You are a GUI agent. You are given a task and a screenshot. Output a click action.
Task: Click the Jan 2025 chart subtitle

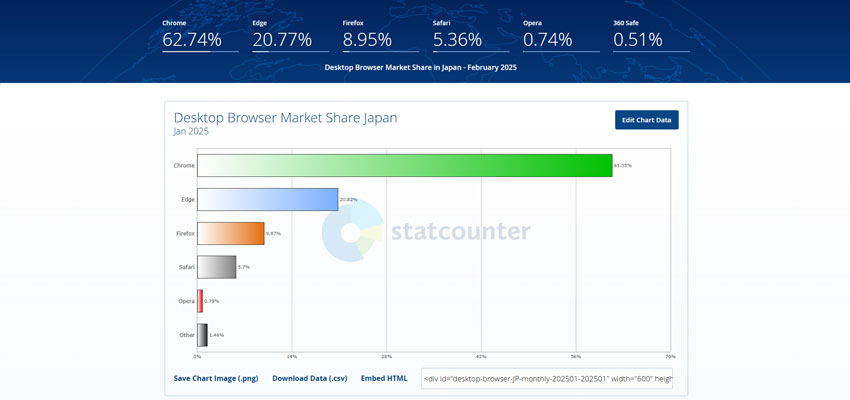tap(191, 132)
